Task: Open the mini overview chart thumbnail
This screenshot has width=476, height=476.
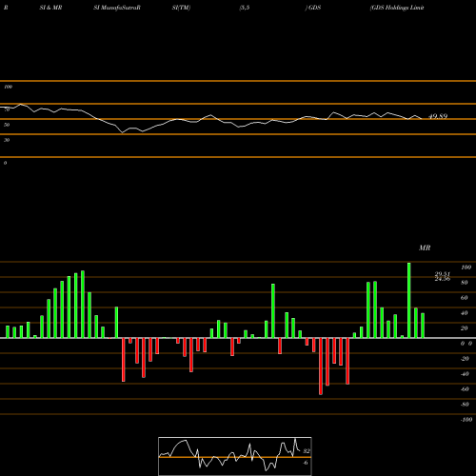Action: pos(235,456)
